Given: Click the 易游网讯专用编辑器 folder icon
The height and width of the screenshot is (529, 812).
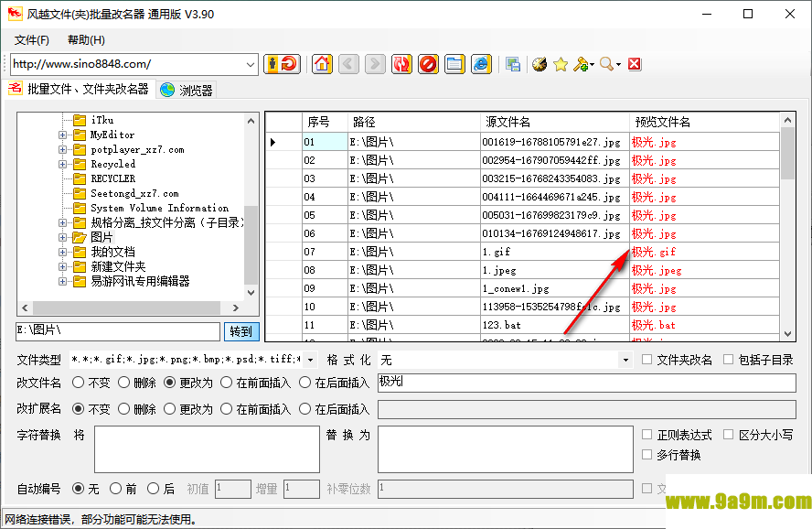Looking at the screenshot, I should click(80, 281).
